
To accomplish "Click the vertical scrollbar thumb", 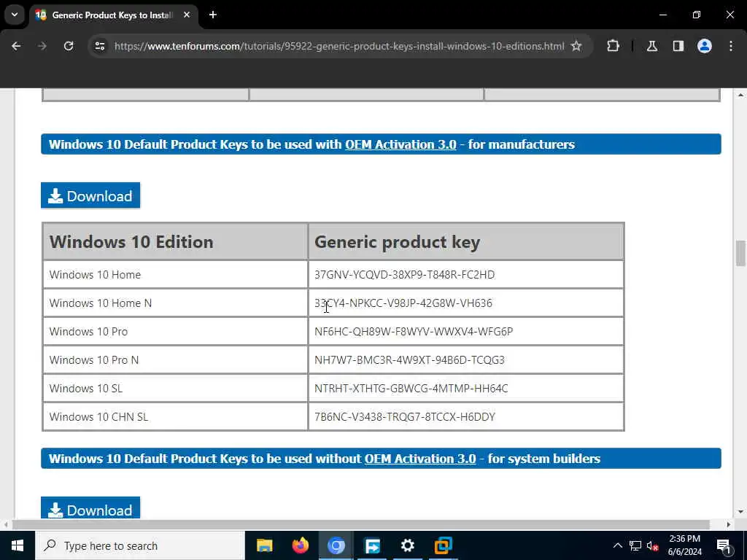I will point(740,253).
